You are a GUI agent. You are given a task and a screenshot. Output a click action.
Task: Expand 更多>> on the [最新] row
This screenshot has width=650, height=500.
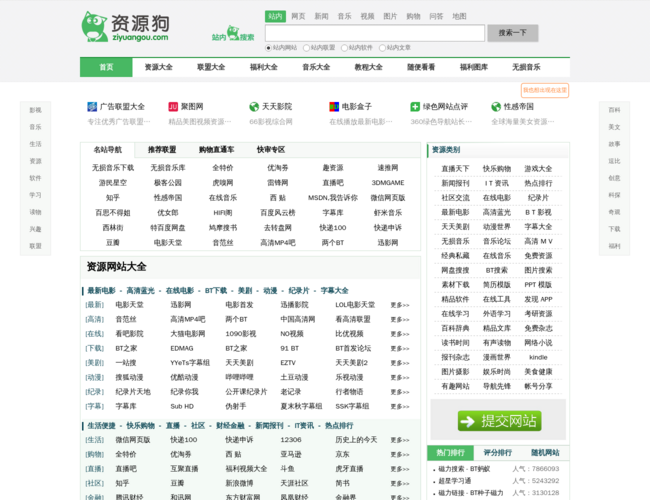click(x=400, y=305)
